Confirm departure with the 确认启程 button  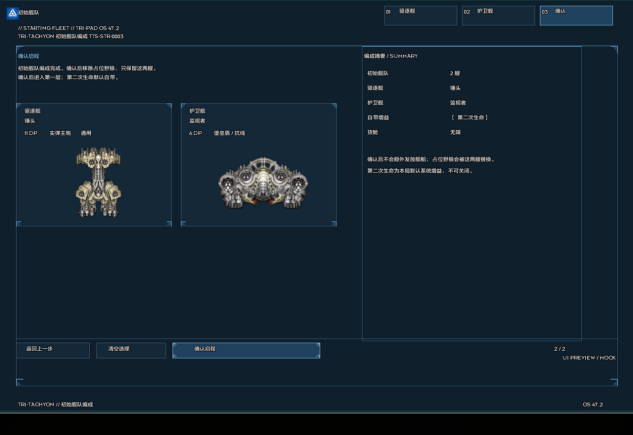[246, 350]
